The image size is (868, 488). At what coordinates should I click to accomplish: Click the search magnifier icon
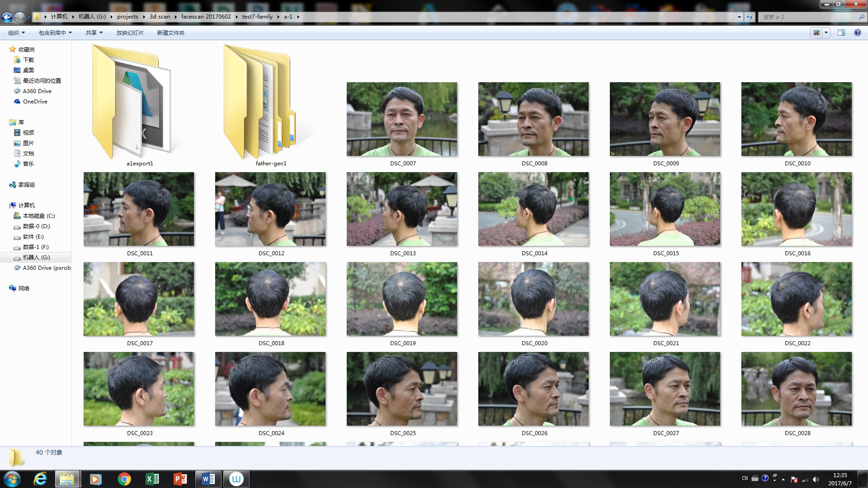[x=861, y=17]
